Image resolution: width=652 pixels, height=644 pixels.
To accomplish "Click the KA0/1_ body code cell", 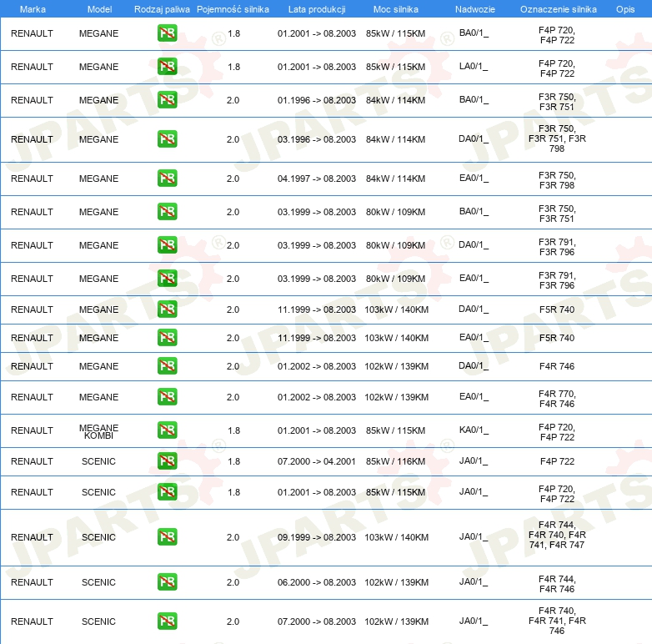I will [x=474, y=430].
